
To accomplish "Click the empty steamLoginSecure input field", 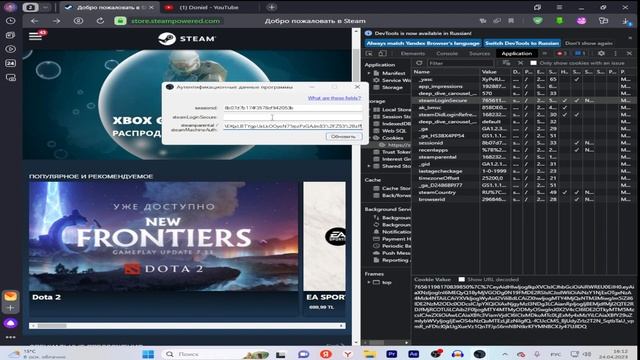I will tap(293, 117).
